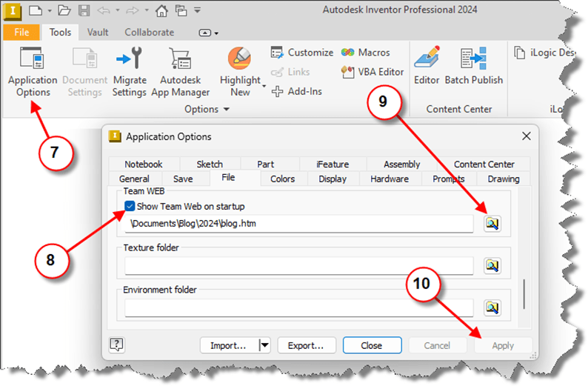Expand the New file dropdown arrow
The height and width of the screenshot is (386, 588).
(x=50, y=11)
